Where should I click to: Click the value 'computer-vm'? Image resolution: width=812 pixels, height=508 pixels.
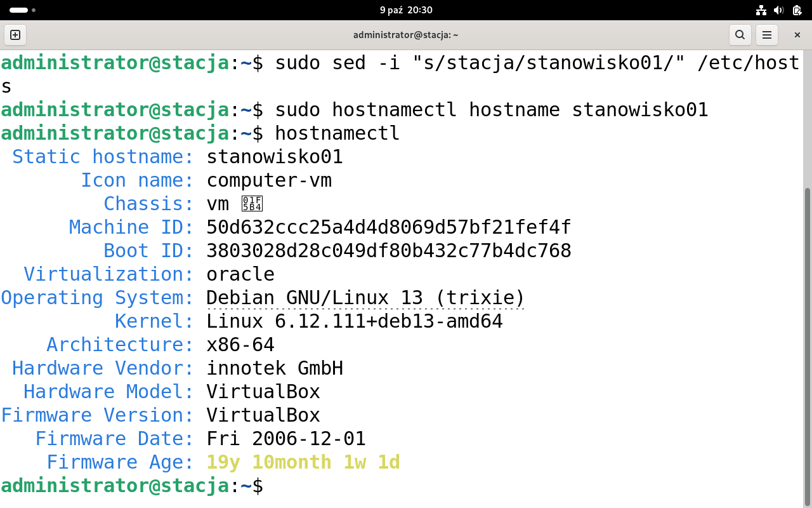pos(269,180)
